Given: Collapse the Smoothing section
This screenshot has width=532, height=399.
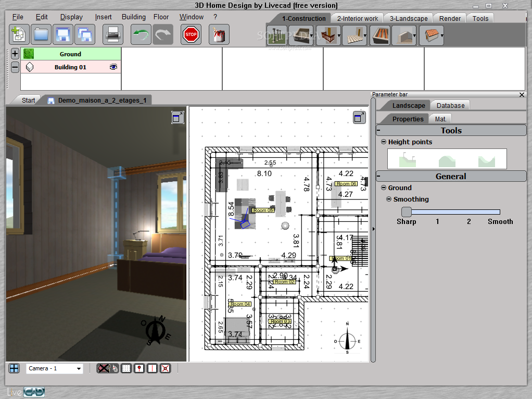Looking at the screenshot, I should point(389,199).
